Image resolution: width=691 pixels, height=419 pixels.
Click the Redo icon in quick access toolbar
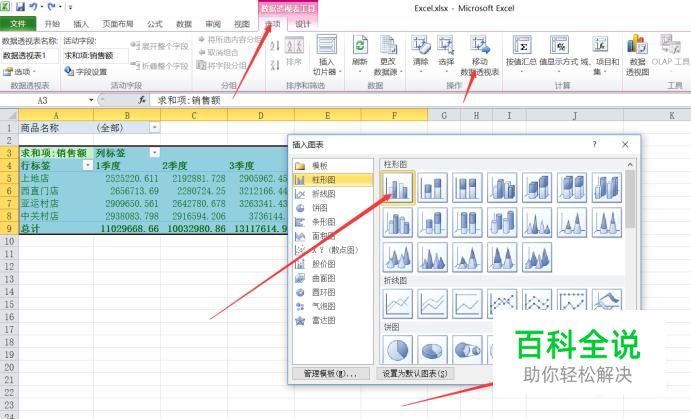coord(52,7)
